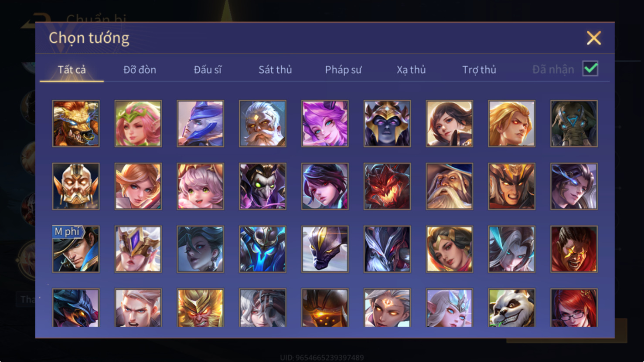The height and width of the screenshot is (362, 644).
Task: Select the blue armored mech hero
Action: point(262,249)
